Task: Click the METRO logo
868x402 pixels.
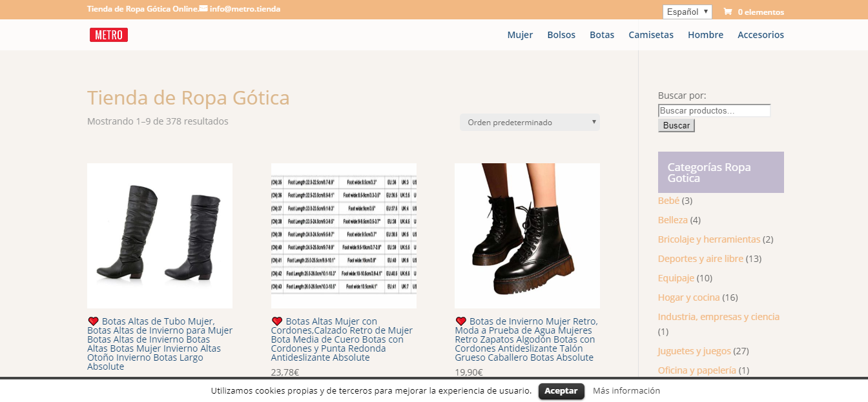Action: coord(108,34)
